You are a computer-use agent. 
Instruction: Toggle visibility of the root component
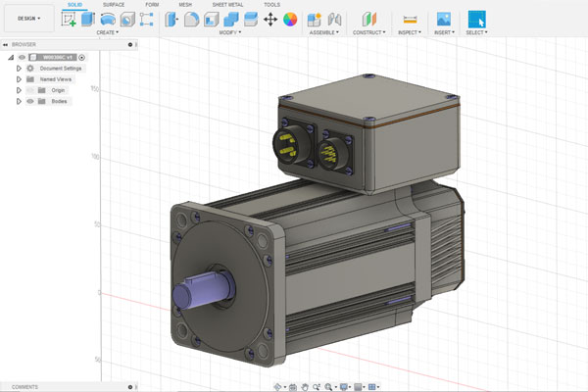pyautogui.click(x=22, y=58)
